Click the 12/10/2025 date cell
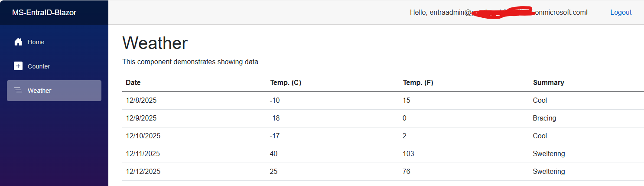 (x=143, y=136)
